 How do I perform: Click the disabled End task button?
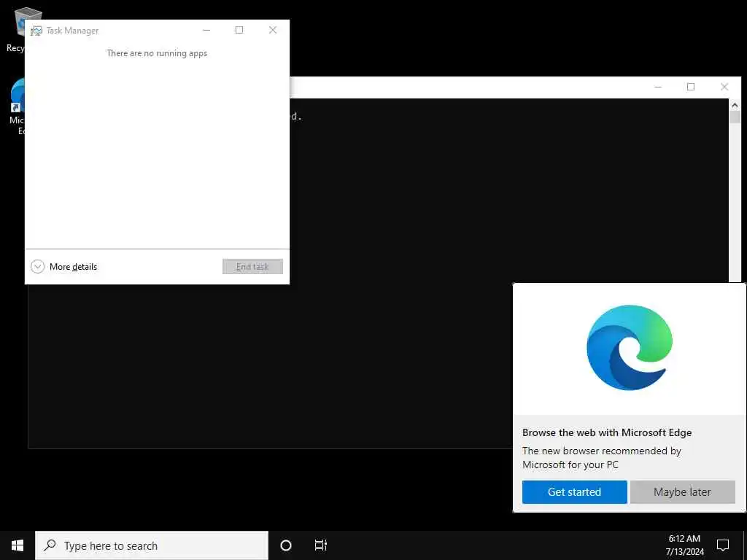(252, 267)
